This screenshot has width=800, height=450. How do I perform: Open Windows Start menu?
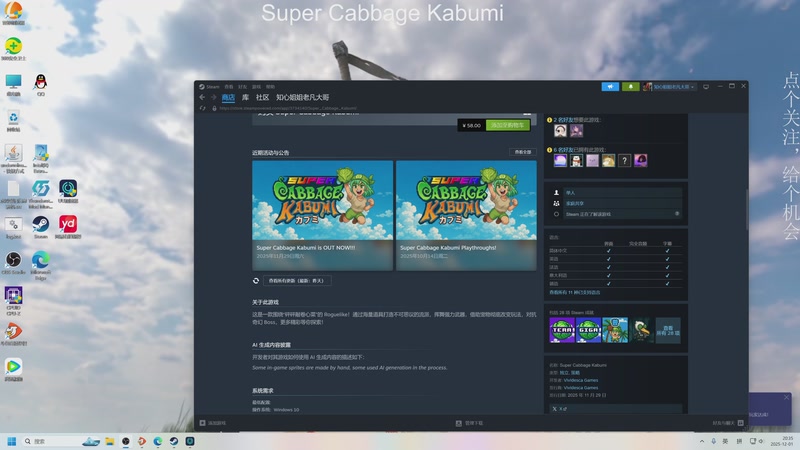pyautogui.click(x=12, y=441)
